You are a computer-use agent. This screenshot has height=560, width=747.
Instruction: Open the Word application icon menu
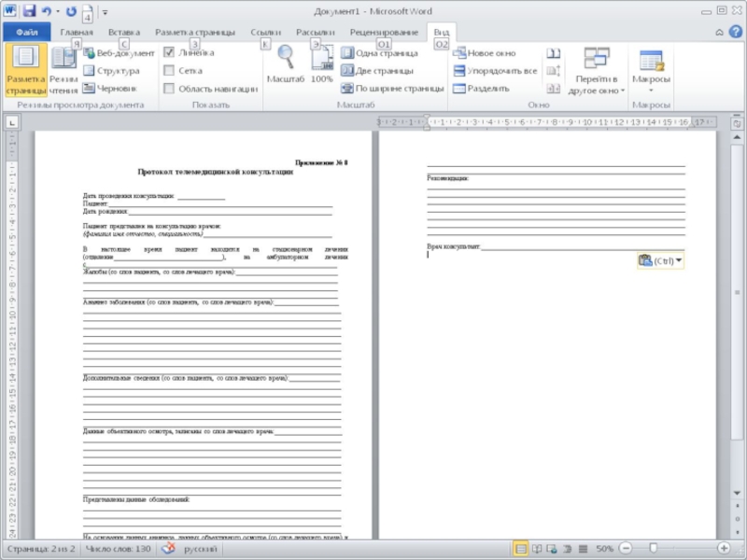pos(9,10)
